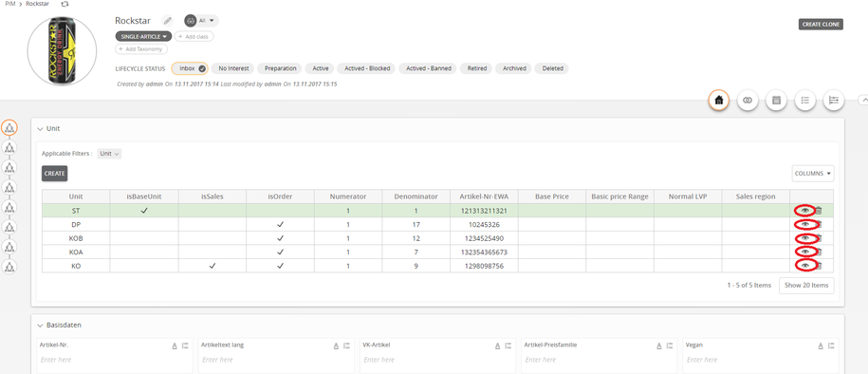Open the All channel dropdown next to Rockstar
Viewport: 868px width, 374px height.
pos(201,21)
